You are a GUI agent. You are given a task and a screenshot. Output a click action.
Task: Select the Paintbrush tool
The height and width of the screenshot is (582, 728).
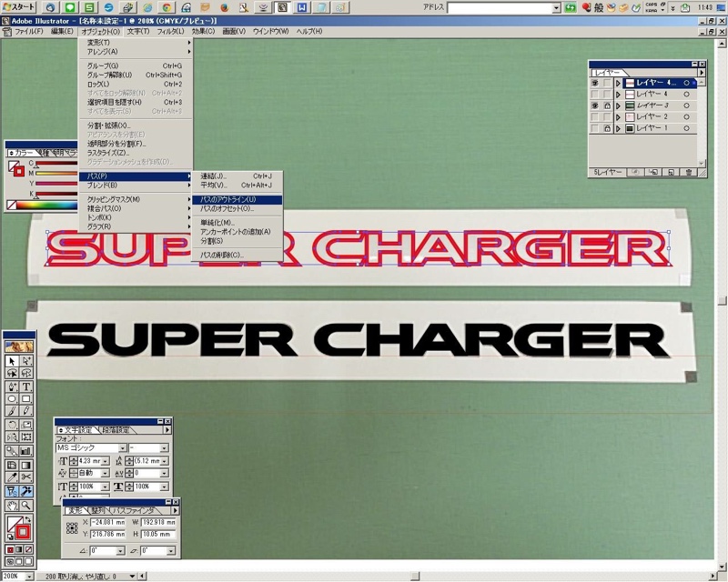tap(12, 411)
